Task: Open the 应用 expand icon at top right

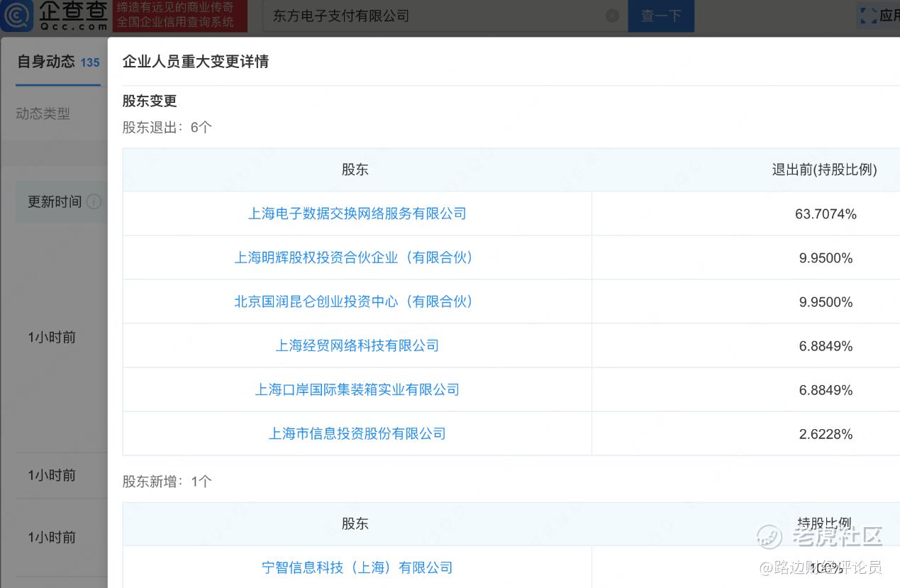Action: pyautogui.click(x=868, y=16)
